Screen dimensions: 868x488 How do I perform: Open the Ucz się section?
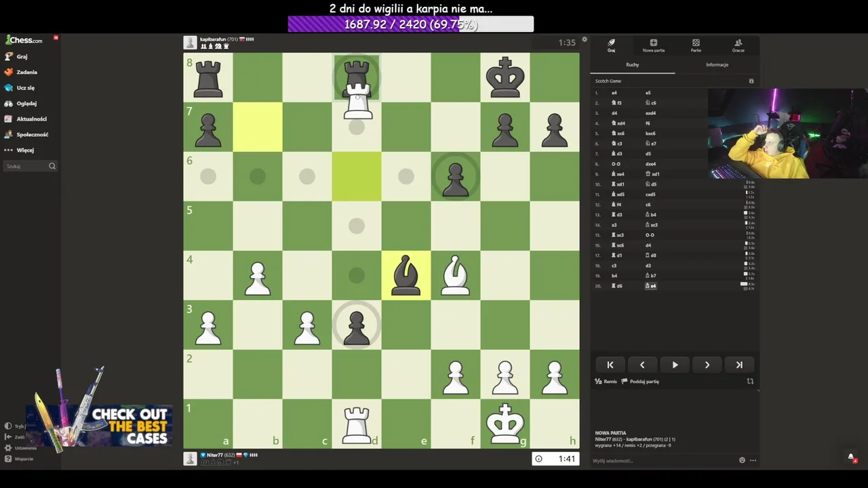[19, 87]
